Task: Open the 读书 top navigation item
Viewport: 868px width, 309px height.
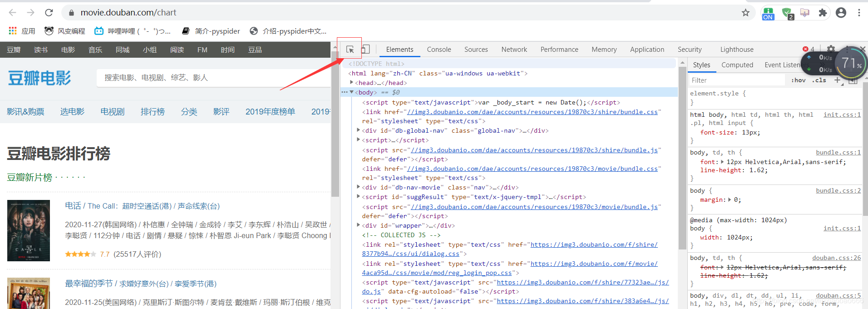Action: click(x=41, y=50)
